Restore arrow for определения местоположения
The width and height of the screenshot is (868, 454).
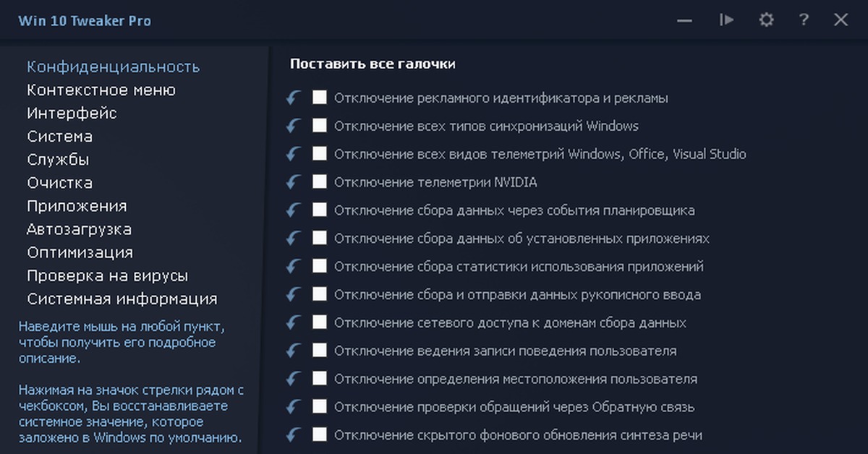coord(293,380)
